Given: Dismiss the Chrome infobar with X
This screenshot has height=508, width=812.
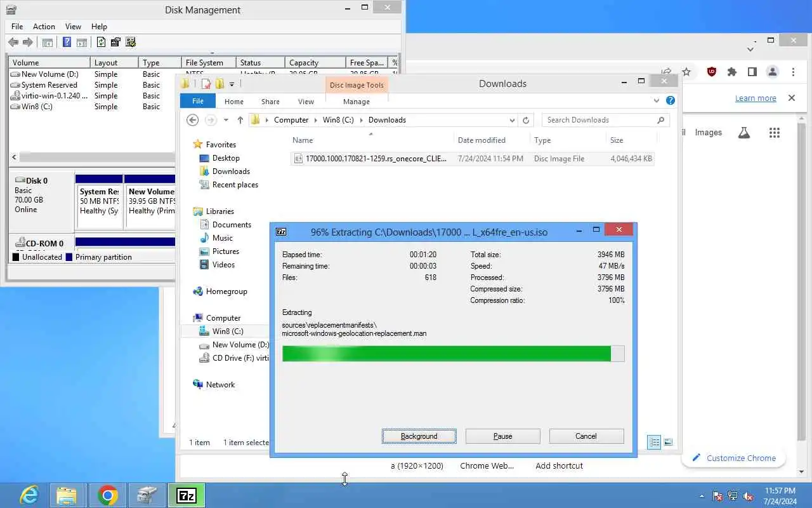Looking at the screenshot, I should 792,98.
